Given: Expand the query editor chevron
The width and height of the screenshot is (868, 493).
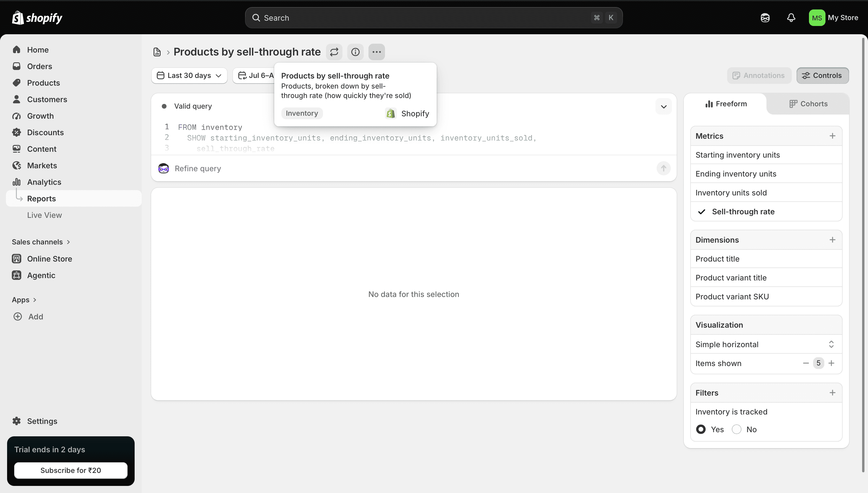Looking at the screenshot, I should [663, 107].
